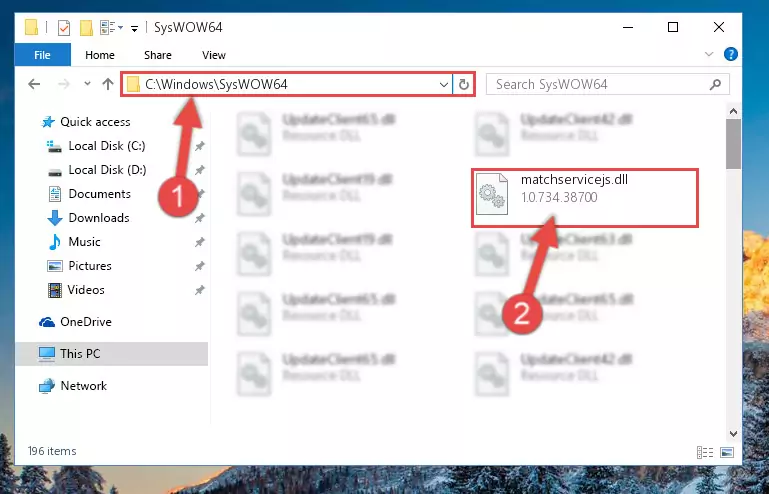Select OneDrive in the navigation pane
Viewport: 769px width, 494px height.
click(x=85, y=322)
